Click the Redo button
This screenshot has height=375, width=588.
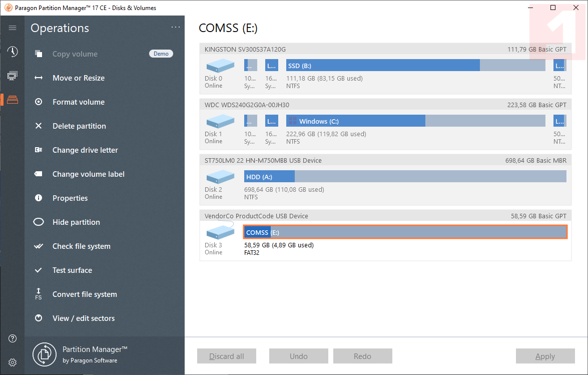tap(363, 356)
